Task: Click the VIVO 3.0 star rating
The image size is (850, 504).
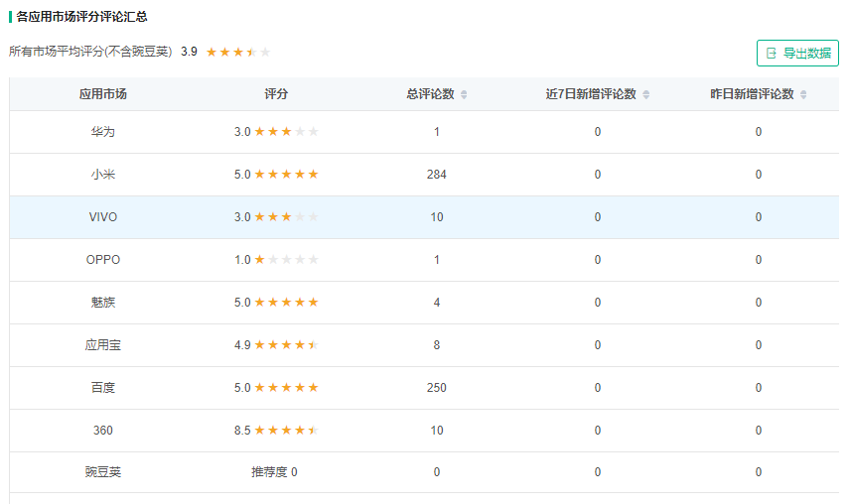Action: click(286, 217)
